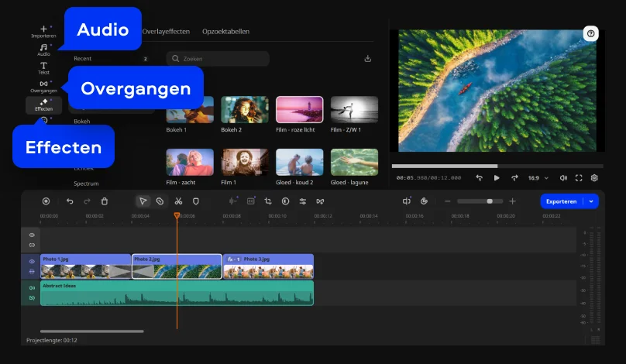Screen dimensions: 626x364
Task: Open the 16:9 aspect ratio dropdown
Action: [x=538, y=177]
